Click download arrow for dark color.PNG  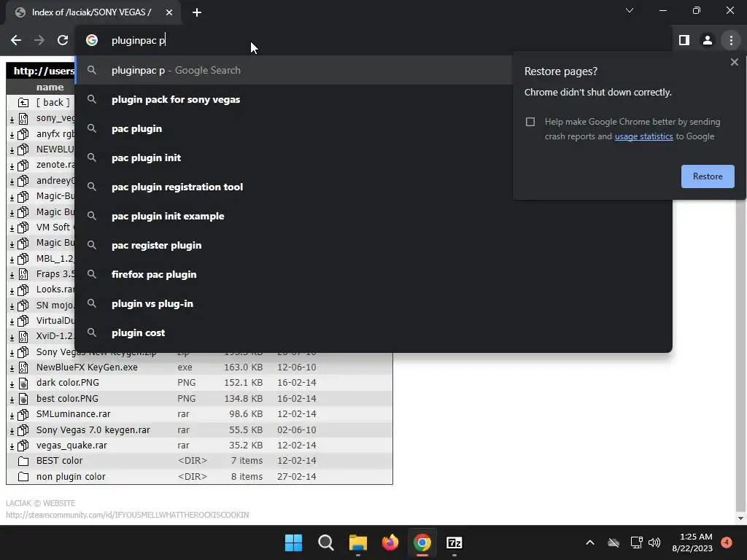click(12, 384)
